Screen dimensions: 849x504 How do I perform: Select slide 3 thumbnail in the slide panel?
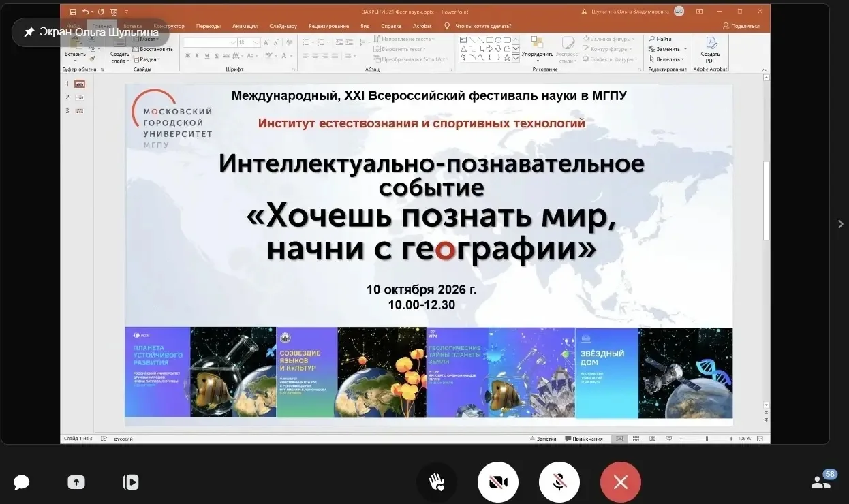point(80,111)
